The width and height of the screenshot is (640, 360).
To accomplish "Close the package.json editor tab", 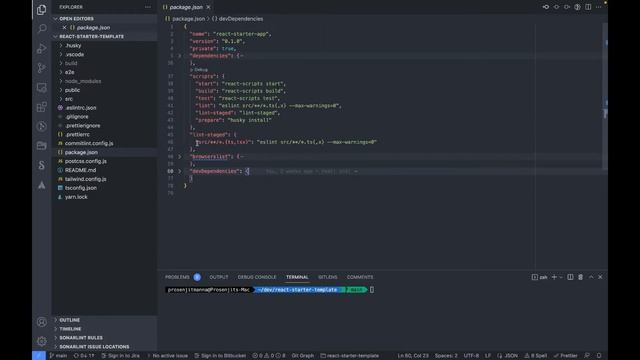I will point(209,7).
